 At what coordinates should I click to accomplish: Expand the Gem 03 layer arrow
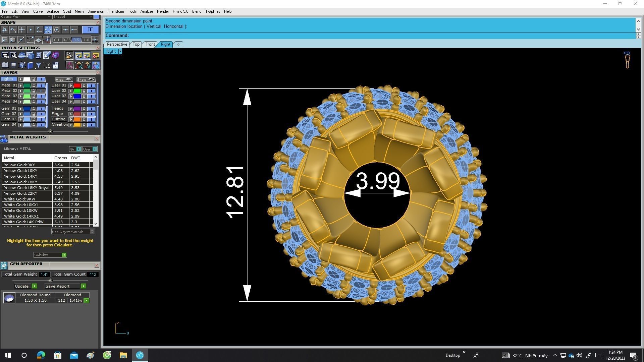pos(20,119)
